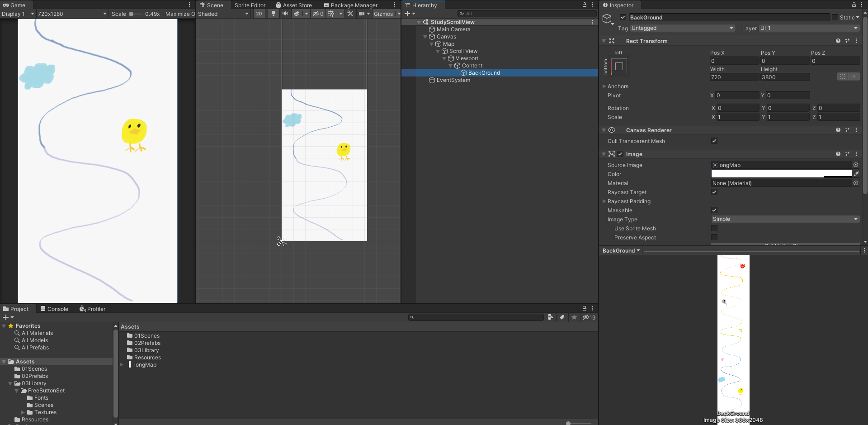868x425 pixels.
Task: Open Source Image object picker
Action: [x=856, y=165]
